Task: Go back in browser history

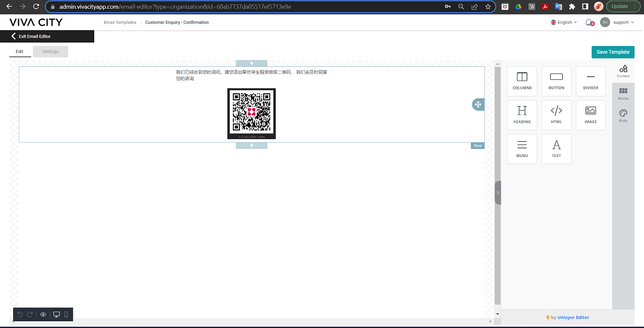Action: coord(9,6)
